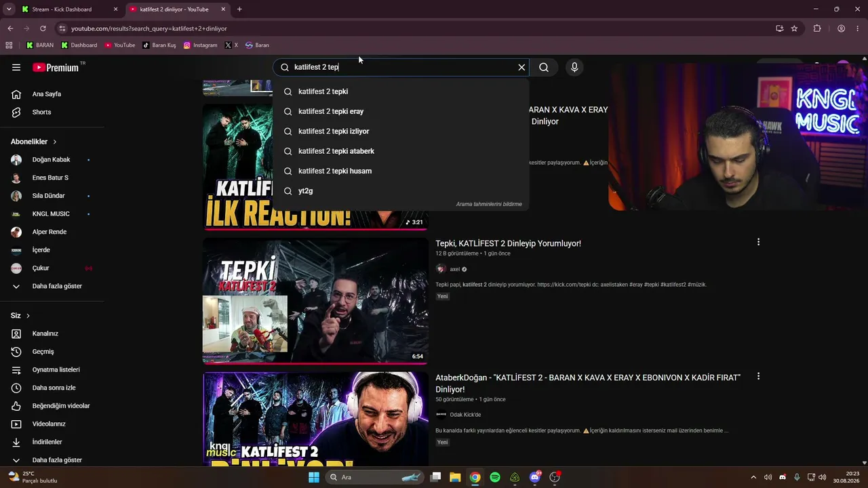Viewport: 868px width, 488px height.
Task: Open the YouTube guide hamburger menu
Action: [16, 67]
